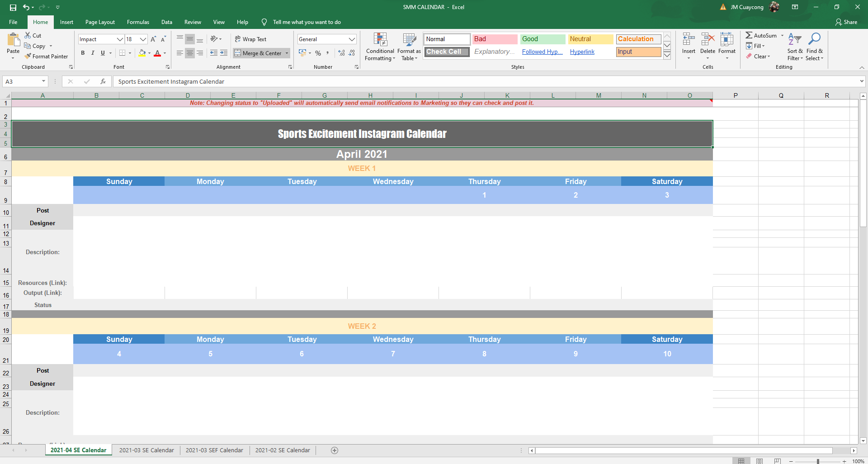This screenshot has width=868, height=464.
Task: Click Decrease Decimal icon
Action: [x=352, y=53]
